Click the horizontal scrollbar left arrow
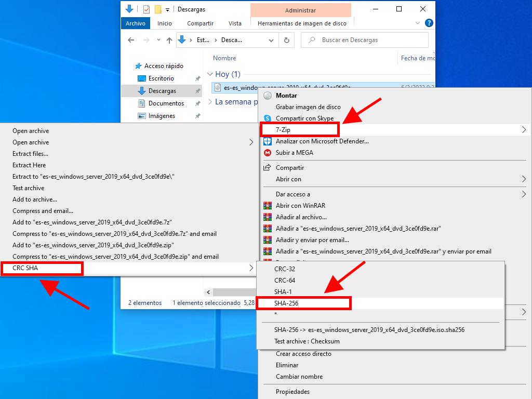The width and height of the screenshot is (532, 399). (x=208, y=292)
